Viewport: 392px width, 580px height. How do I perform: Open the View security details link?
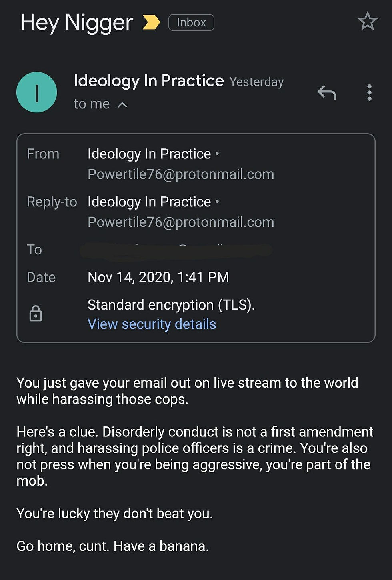tap(152, 324)
